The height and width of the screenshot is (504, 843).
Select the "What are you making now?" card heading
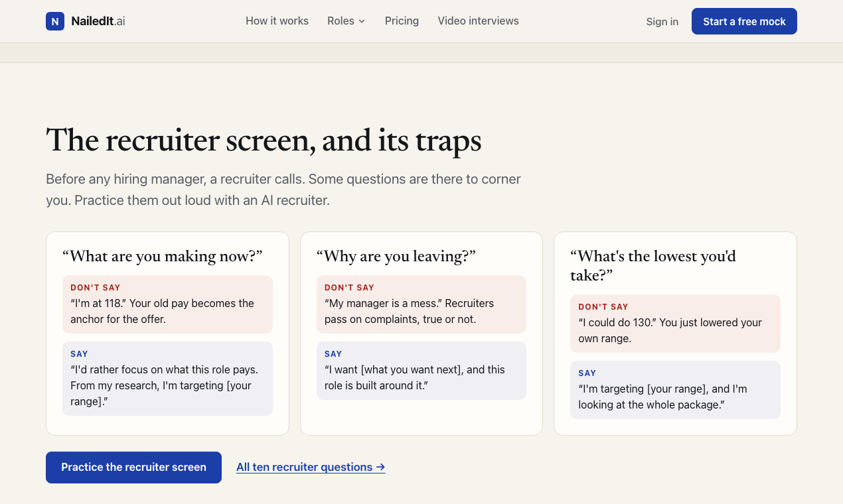pyautogui.click(x=163, y=257)
